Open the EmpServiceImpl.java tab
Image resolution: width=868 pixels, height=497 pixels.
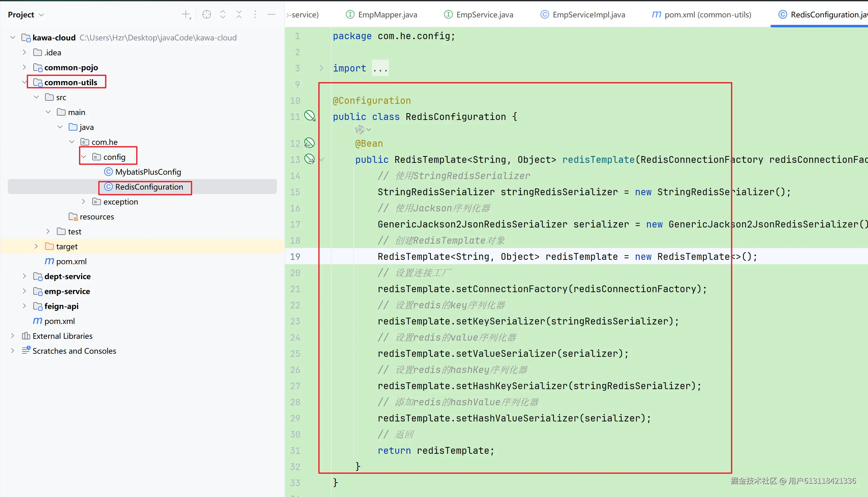pyautogui.click(x=583, y=15)
